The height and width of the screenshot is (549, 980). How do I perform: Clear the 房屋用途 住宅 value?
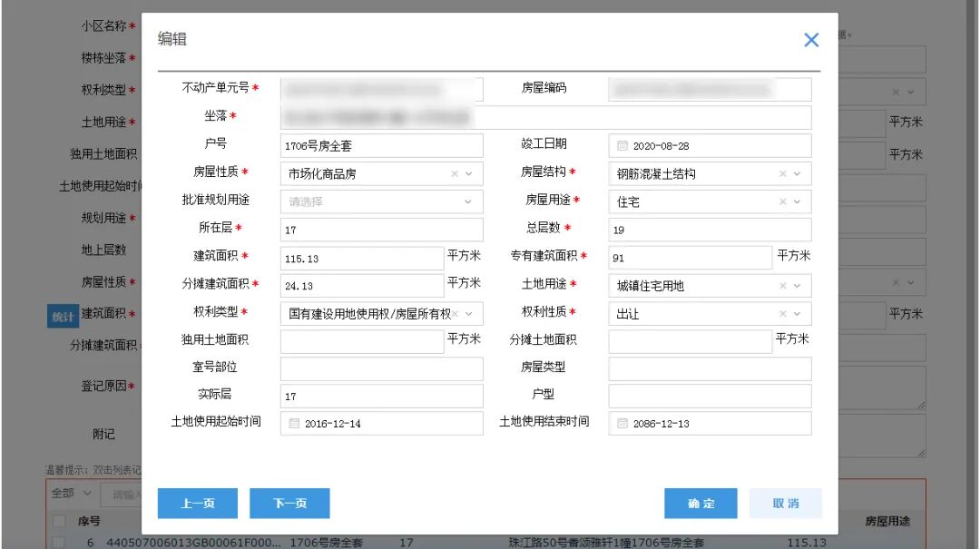782,201
